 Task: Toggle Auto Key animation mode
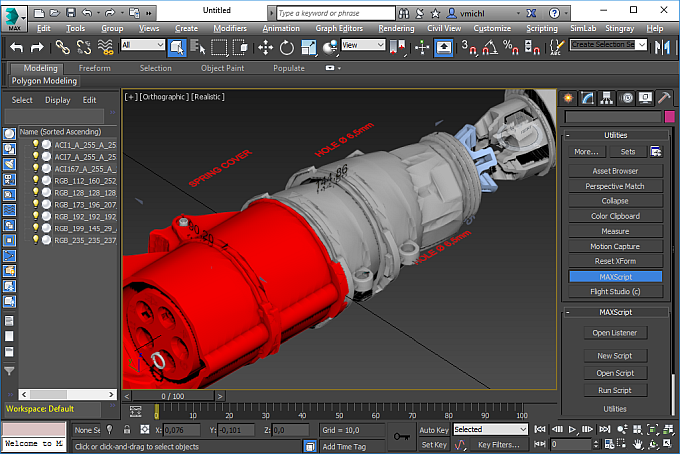click(433, 430)
